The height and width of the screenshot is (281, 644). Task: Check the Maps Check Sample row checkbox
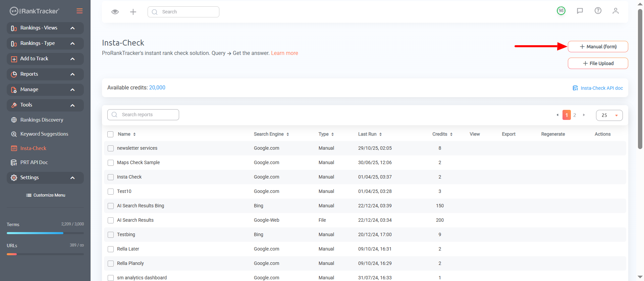pyautogui.click(x=111, y=163)
